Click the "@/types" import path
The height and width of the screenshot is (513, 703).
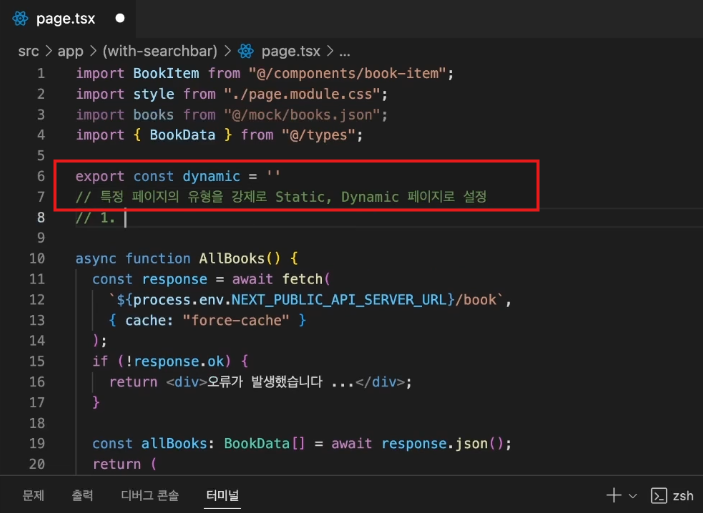(318, 135)
